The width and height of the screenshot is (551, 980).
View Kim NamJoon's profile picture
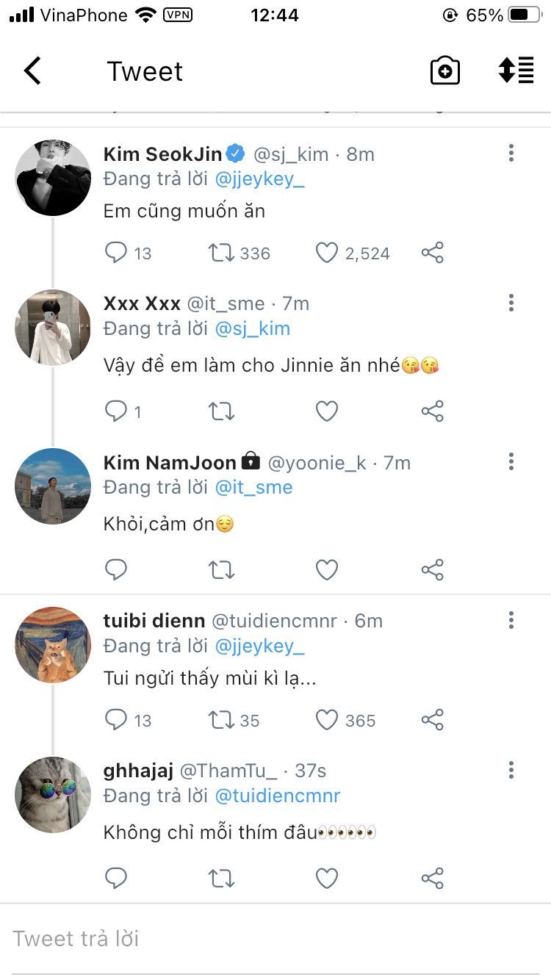[x=53, y=486]
